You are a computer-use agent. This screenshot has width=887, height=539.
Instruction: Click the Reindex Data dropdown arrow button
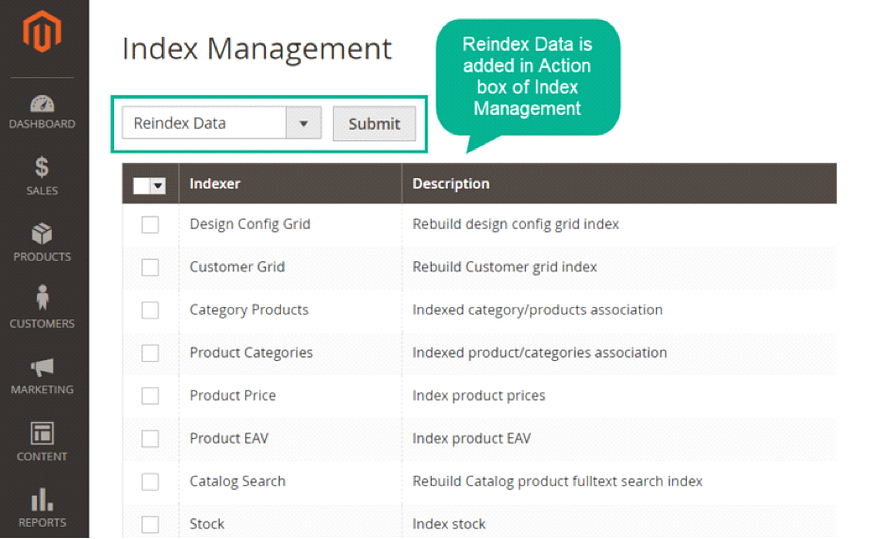tap(303, 124)
